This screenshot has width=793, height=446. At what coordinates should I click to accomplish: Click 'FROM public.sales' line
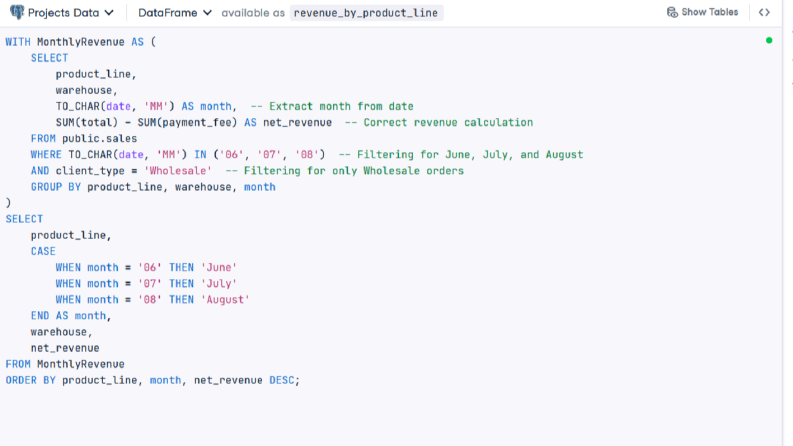pos(83,139)
